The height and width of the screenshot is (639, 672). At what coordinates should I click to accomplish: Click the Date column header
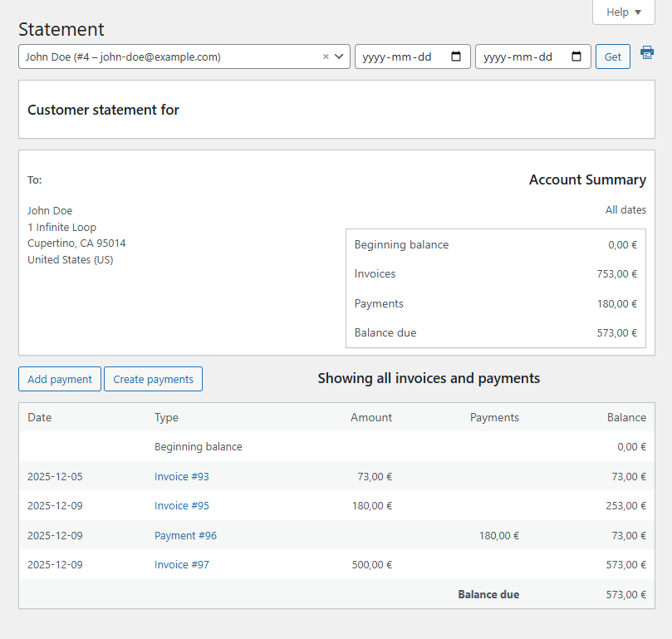39,417
